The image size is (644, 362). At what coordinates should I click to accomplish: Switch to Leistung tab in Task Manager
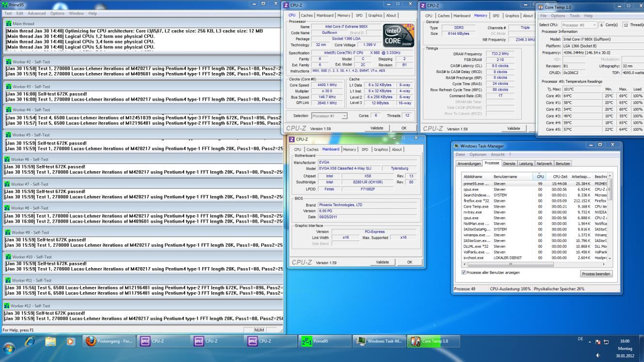pos(526,164)
